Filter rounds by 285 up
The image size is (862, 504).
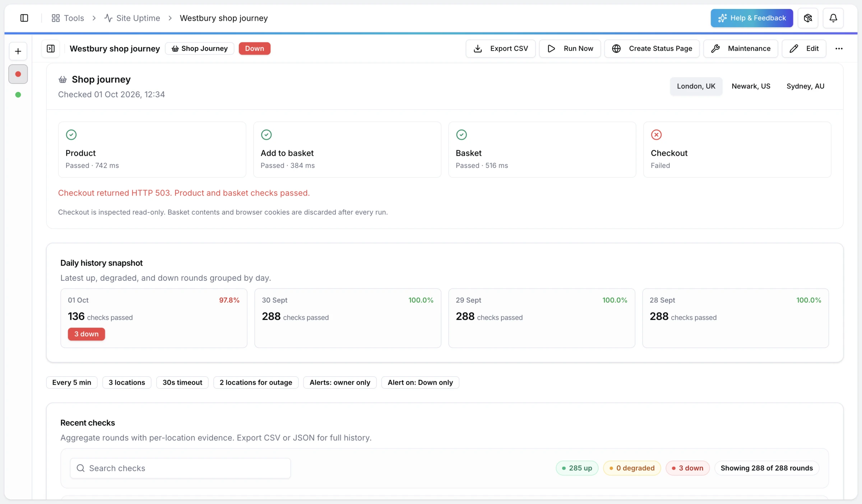pos(577,468)
